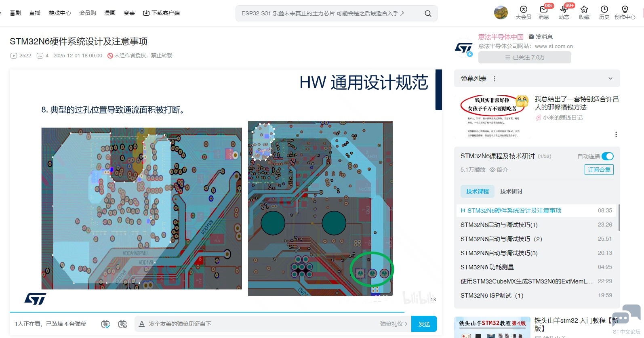Click the 订阅合集 subscribe button

(599, 170)
